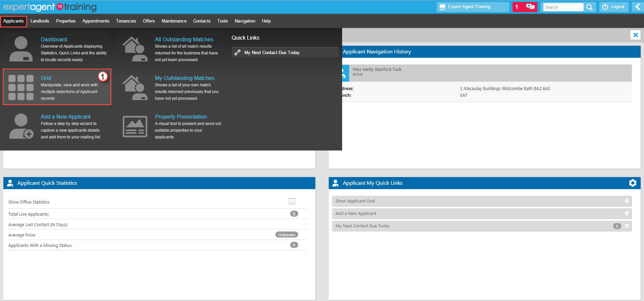644x301 pixels.
Task: Click the All Outstanding Matches house icon
Action: click(135, 49)
